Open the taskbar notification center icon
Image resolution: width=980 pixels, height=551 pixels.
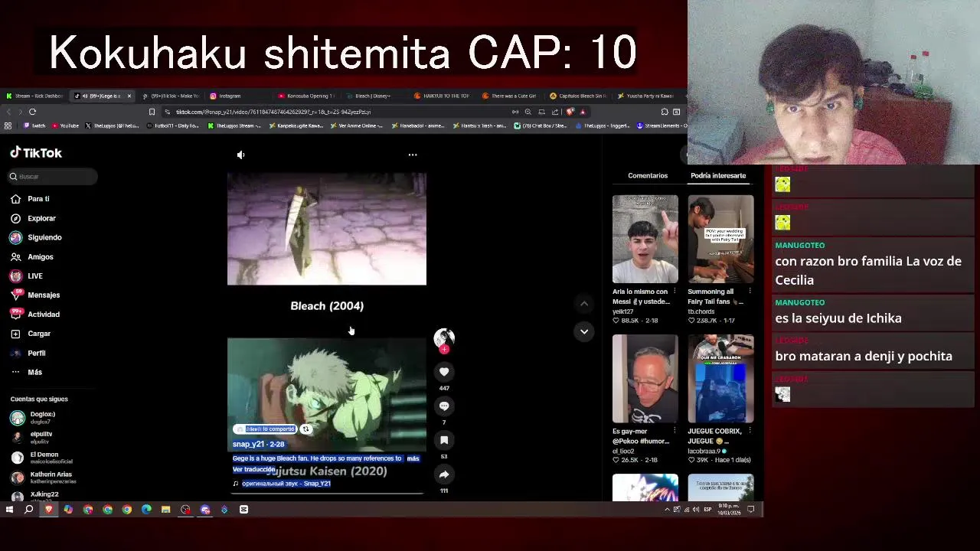751,510
